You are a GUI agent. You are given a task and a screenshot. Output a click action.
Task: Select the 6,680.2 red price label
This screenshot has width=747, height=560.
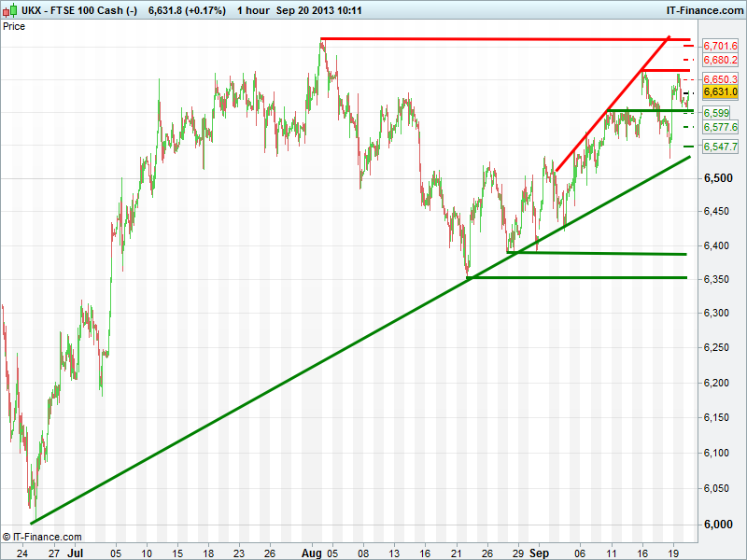tap(720, 60)
